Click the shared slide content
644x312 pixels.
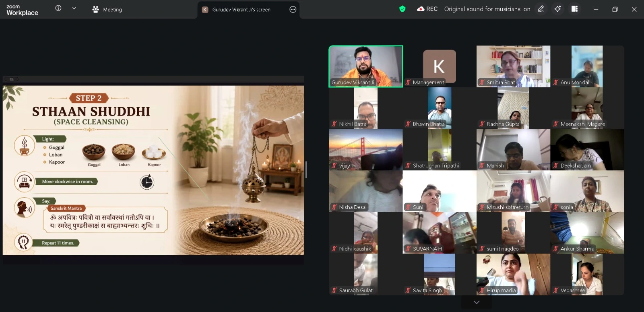153,170
